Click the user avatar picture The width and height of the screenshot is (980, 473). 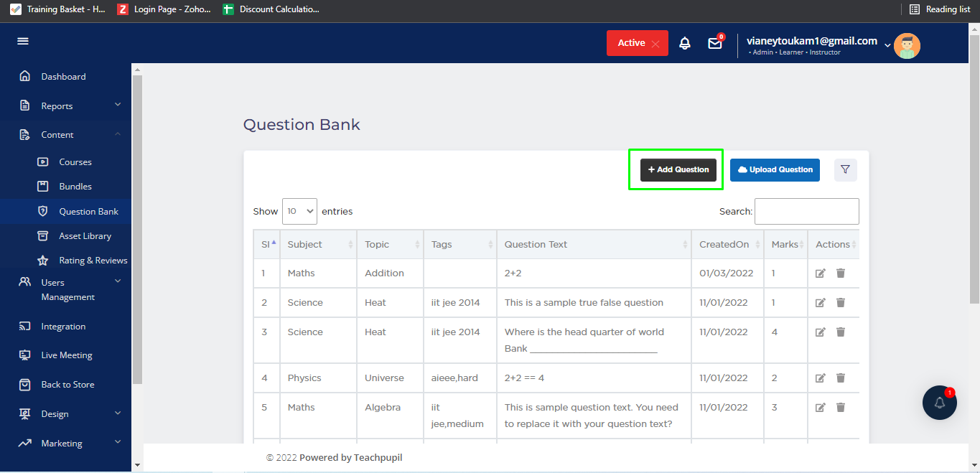(907, 46)
